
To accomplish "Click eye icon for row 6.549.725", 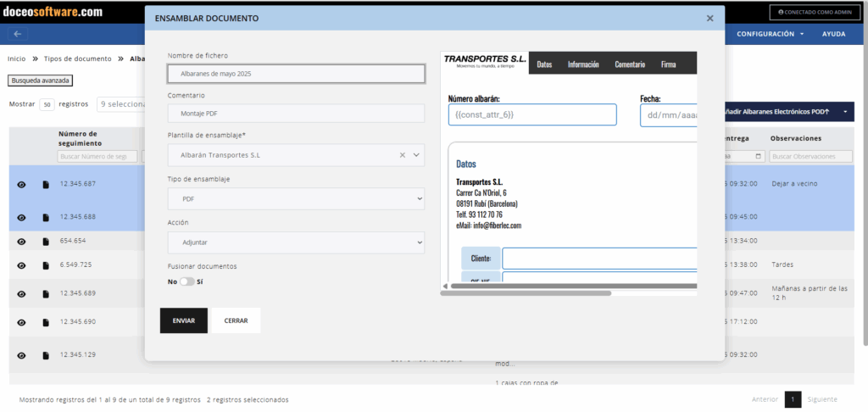I will (21, 265).
